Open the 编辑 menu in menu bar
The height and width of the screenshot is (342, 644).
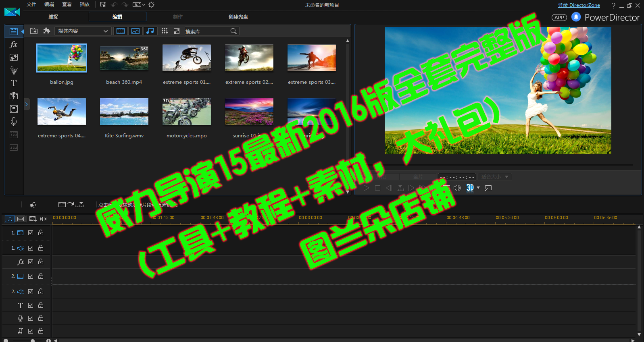49,4
